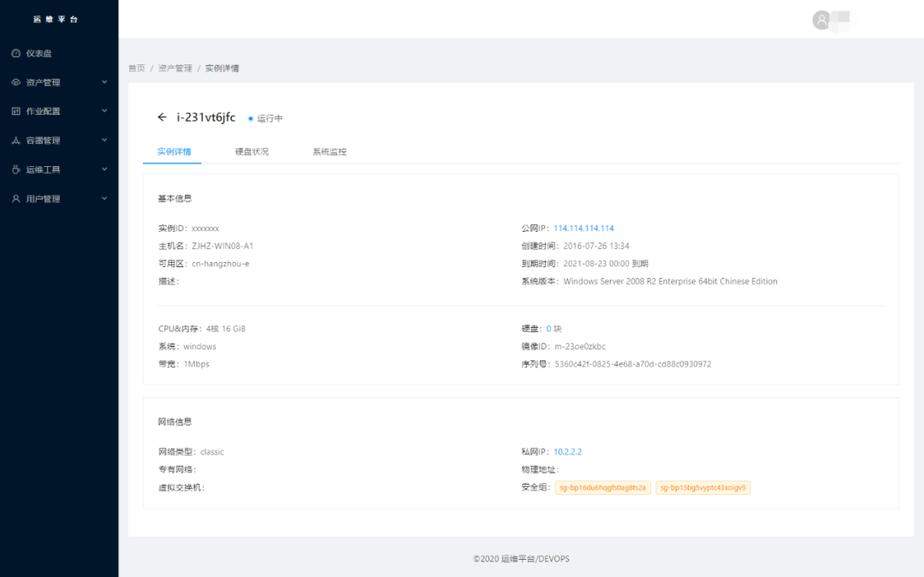This screenshot has height=577, width=924.
Task: Click creation time 2016-07-26 13:34
Action: pos(595,246)
